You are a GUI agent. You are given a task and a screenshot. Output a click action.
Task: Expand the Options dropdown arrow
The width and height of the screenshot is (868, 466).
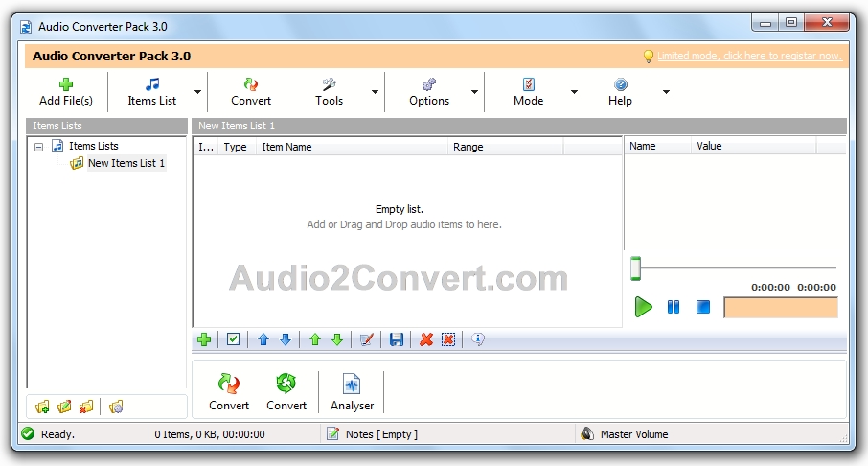coord(474,92)
